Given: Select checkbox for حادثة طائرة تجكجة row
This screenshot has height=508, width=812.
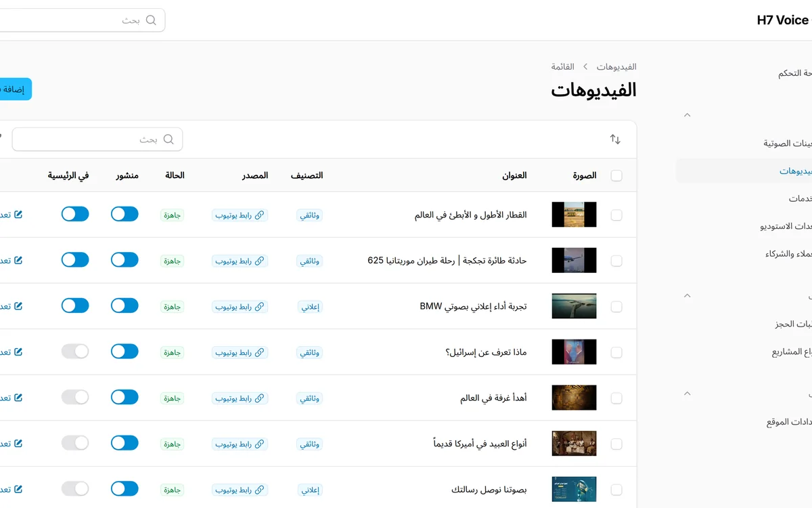Looking at the screenshot, I should pos(616,261).
